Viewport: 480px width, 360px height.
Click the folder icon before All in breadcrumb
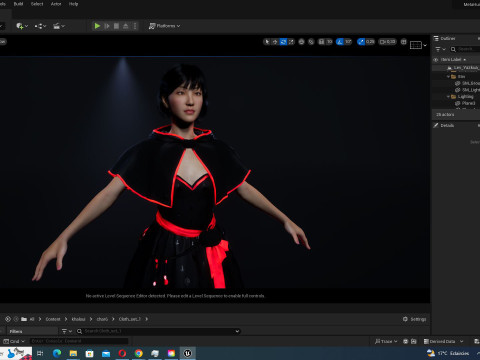[x=24, y=319]
